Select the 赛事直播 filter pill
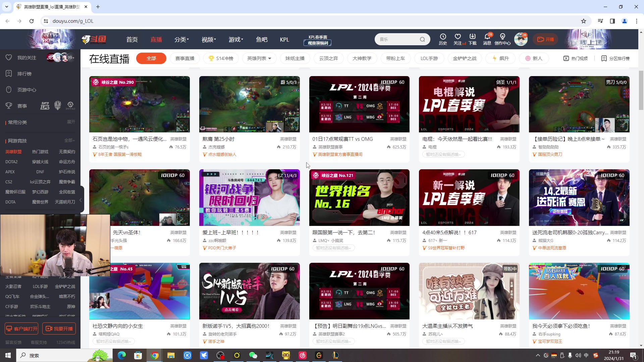The height and width of the screenshot is (362, 644). click(185, 58)
